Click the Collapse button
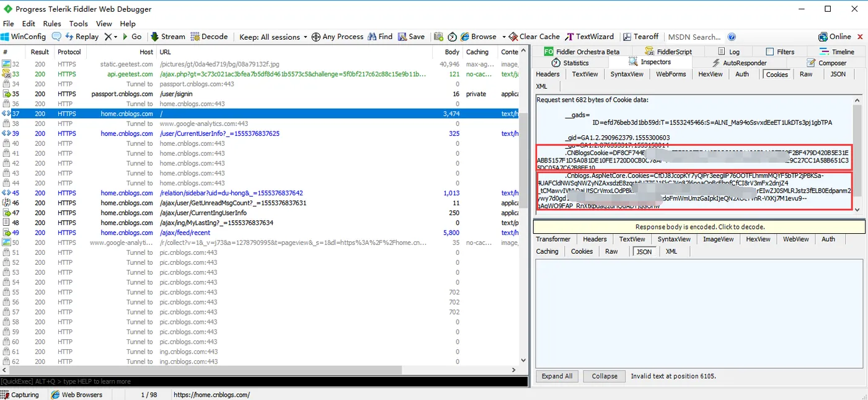This screenshot has width=868, height=400. 604,376
